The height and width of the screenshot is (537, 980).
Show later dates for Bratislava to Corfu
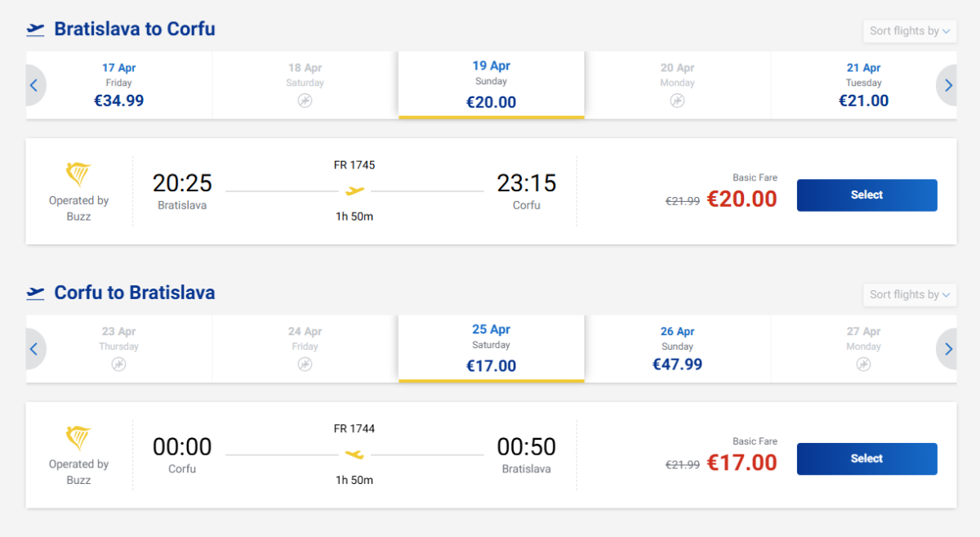[x=947, y=85]
